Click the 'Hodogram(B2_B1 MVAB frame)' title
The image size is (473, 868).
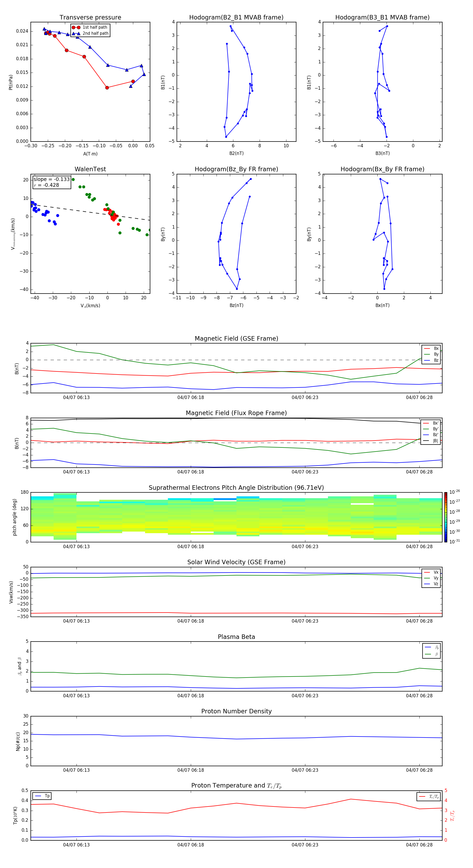[236, 18]
